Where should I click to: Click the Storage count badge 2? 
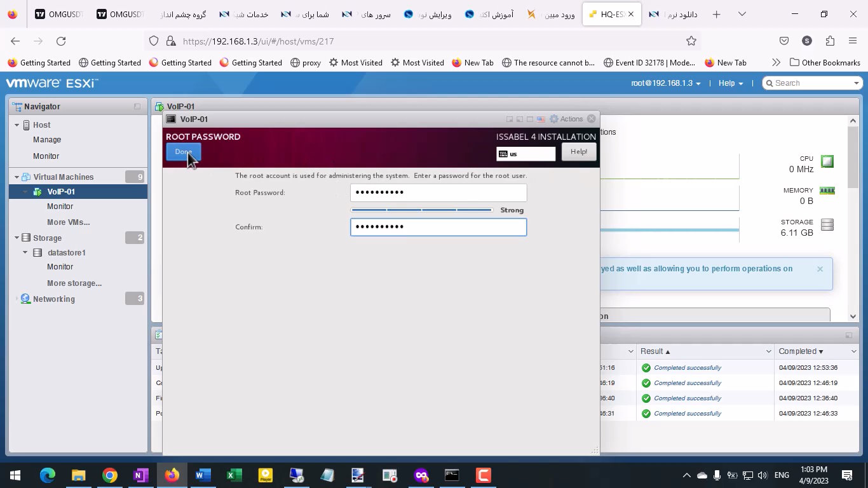pyautogui.click(x=135, y=238)
